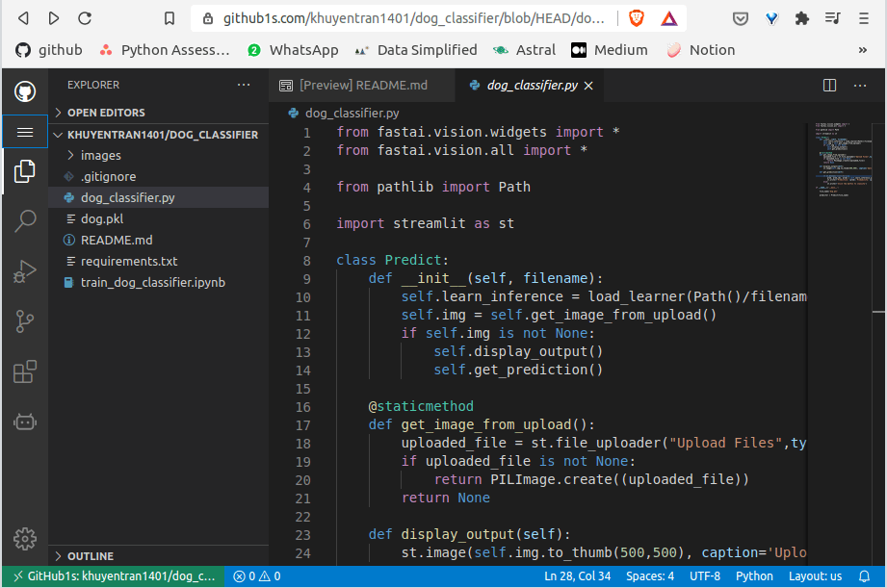
Task: Open Explorer panel more actions menu
Action: 244,86
